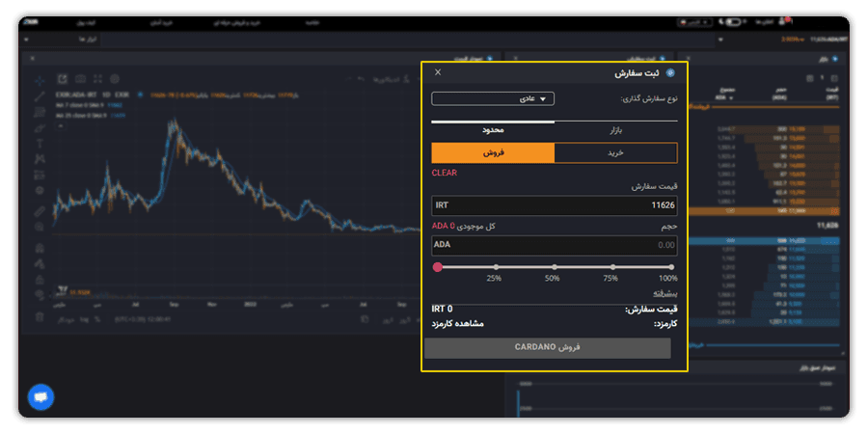The height and width of the screenshot is (434, 868).
Task: Open the مشاهده کارمزد fee link
Action: pos(458,323)
